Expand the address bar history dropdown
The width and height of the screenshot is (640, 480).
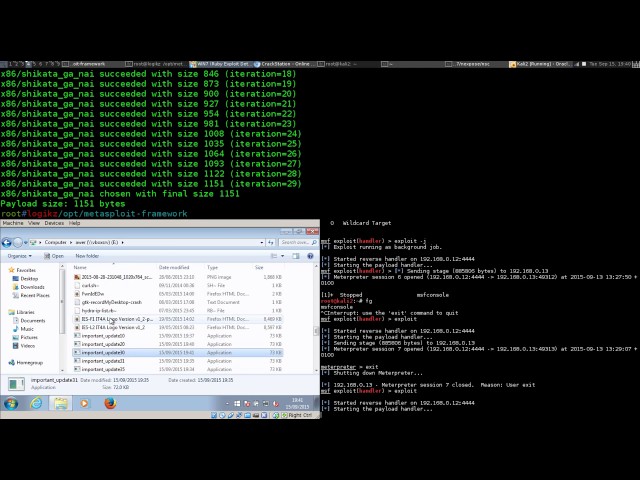(x=262, y=242)
